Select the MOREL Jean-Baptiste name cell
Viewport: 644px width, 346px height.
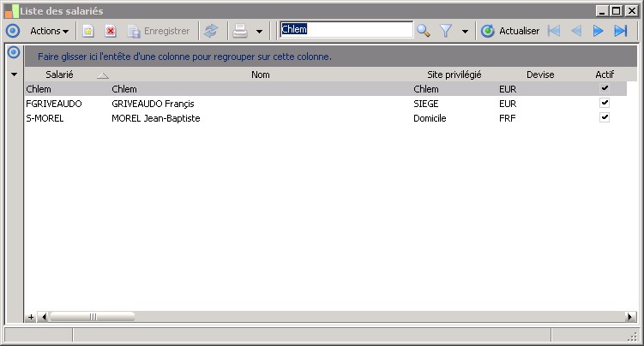click(x=261, y=118)
